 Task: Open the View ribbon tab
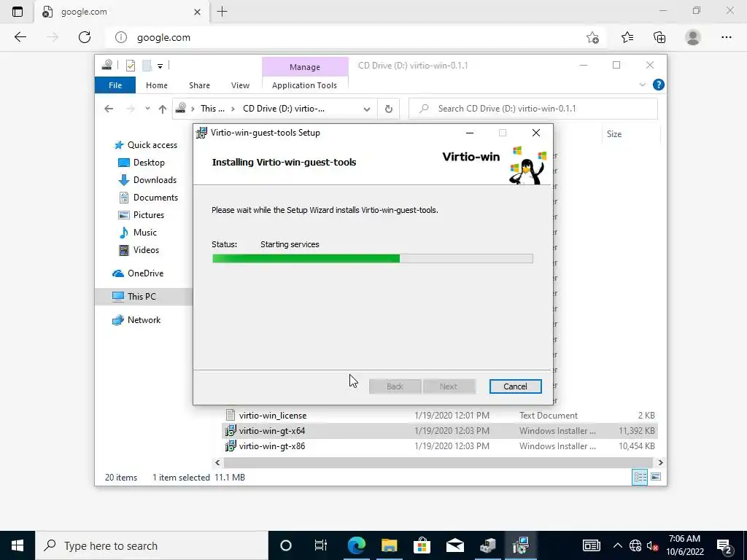tap(240, 85)
